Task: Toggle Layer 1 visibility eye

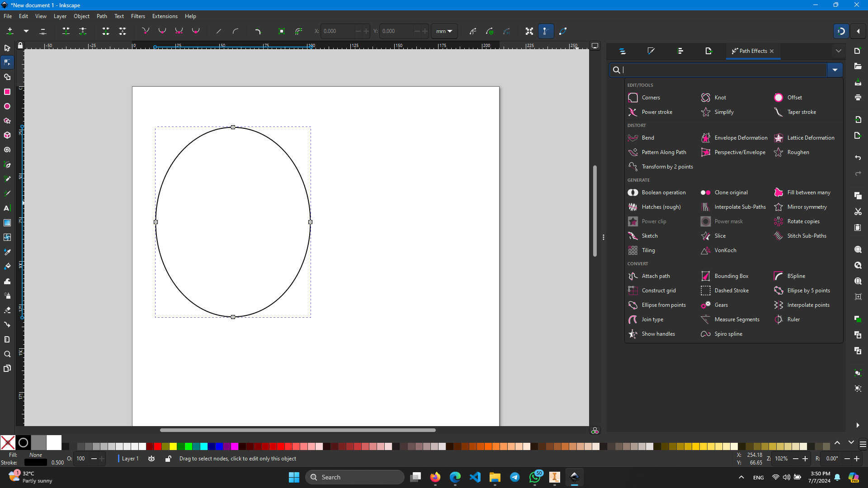Action: point(151,459)
